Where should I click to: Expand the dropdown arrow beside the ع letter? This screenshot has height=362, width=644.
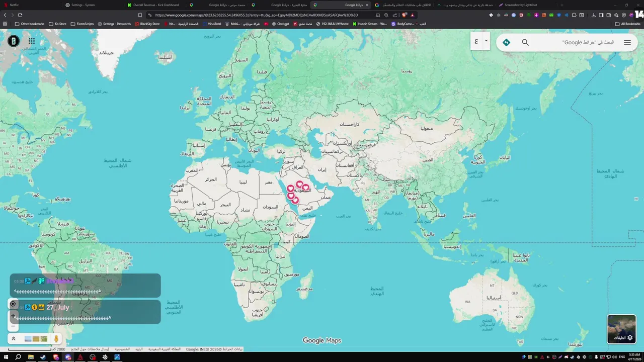[x=486, y=41]
